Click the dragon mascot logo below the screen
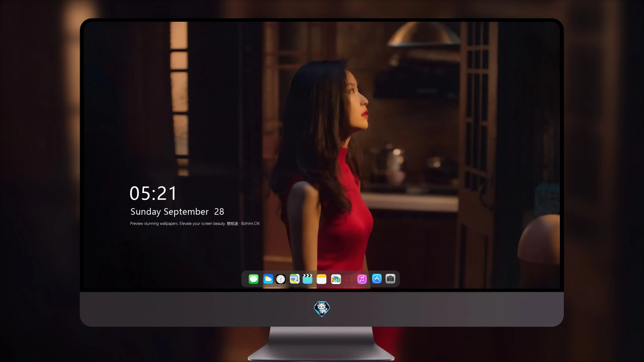Screen dimensions: 644x362 pos(322,309)
